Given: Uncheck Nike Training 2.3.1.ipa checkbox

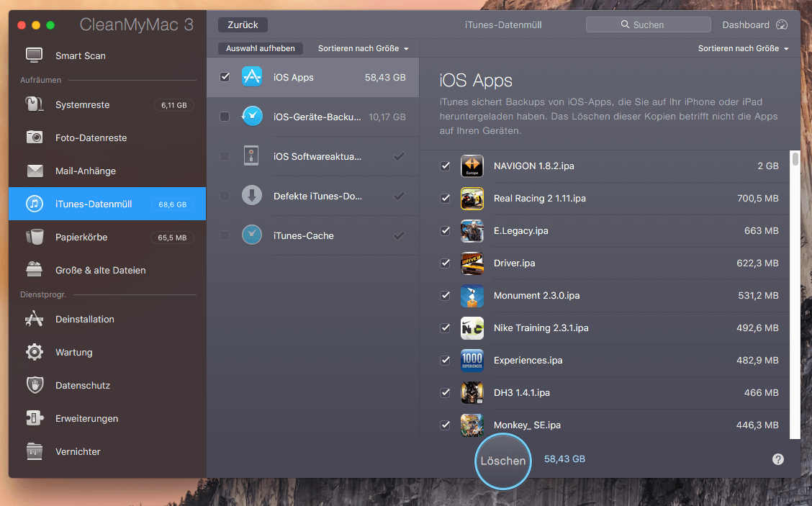Looking at the screenshot, I should (x=446, y=327).
